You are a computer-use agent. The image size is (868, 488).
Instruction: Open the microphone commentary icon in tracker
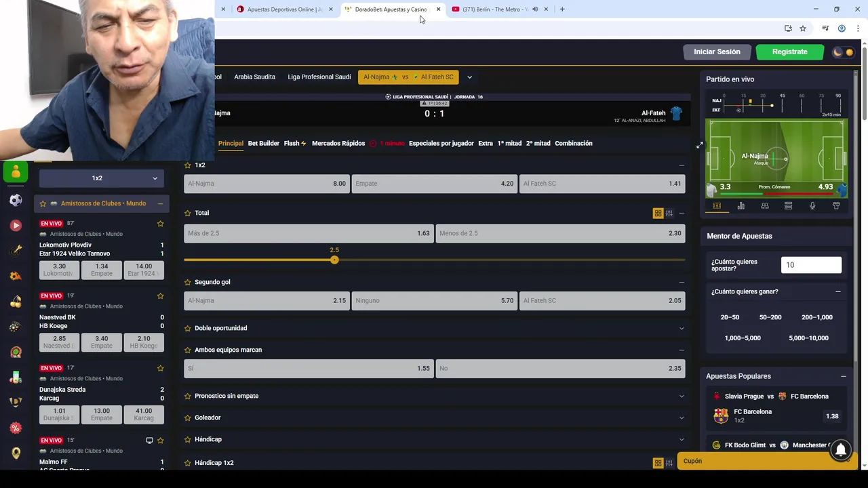[x=812, y=206]
